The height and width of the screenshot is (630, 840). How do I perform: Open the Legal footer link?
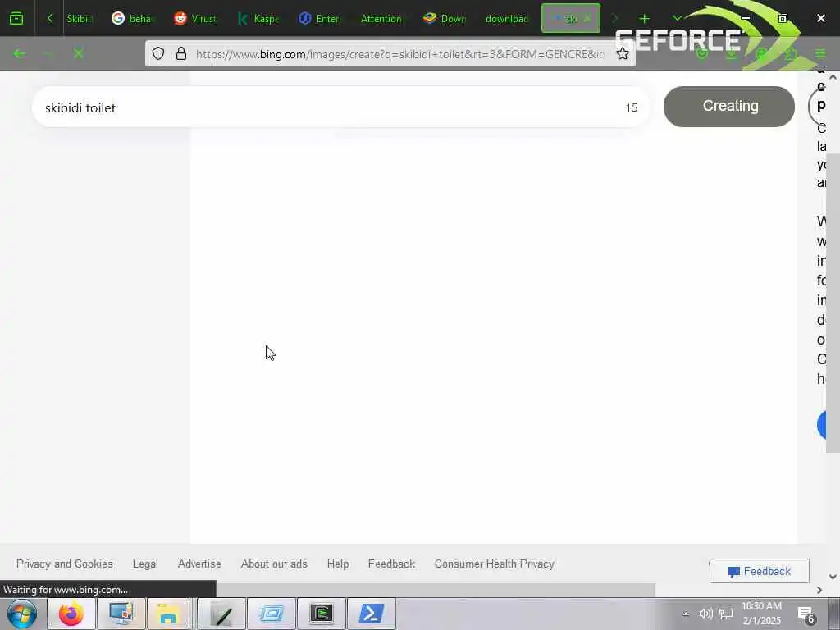145,564
